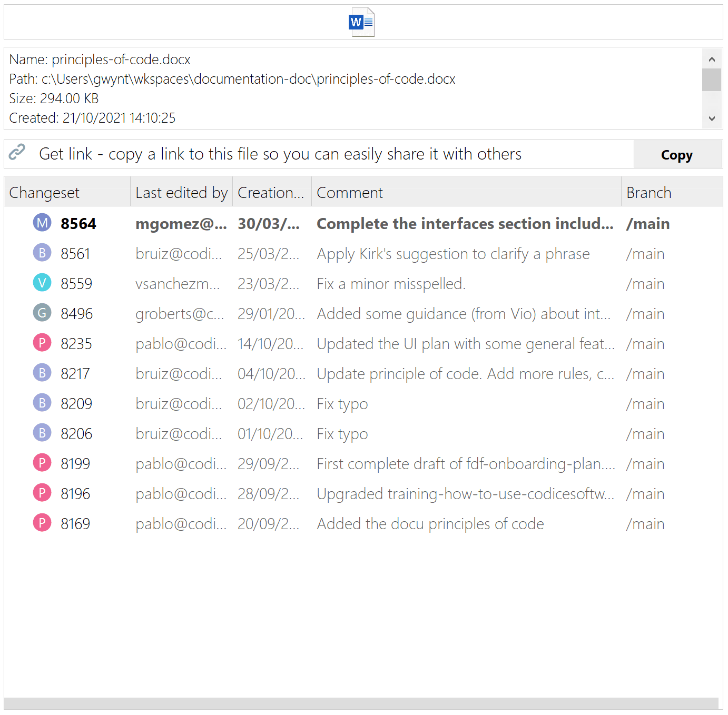The image size is (728, 715).
Task: Click the Get link text
Action: tap(280, 153)
